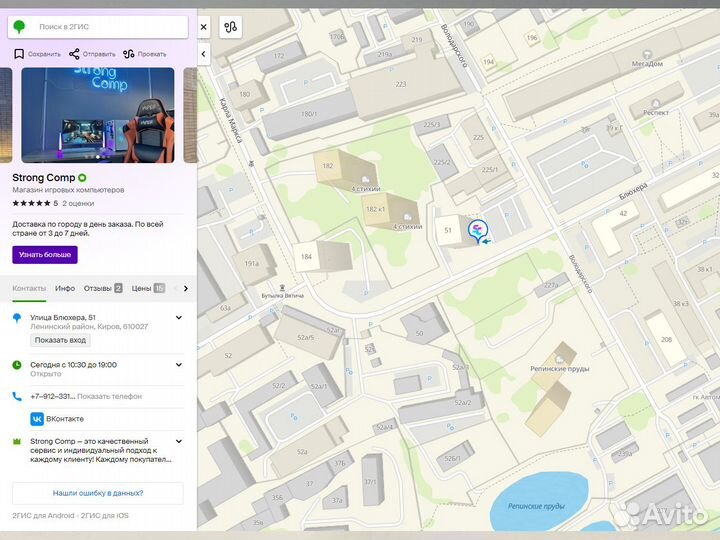
Task: Click the 'МегаДом' map place icon
Action: tap(647, 55)
